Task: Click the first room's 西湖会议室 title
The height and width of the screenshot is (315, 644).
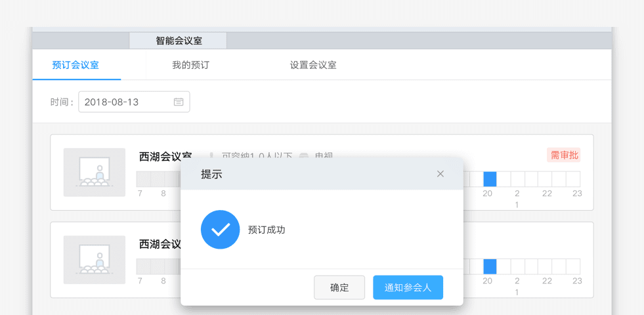Action: pyautogui.click(x=165, y=157)
